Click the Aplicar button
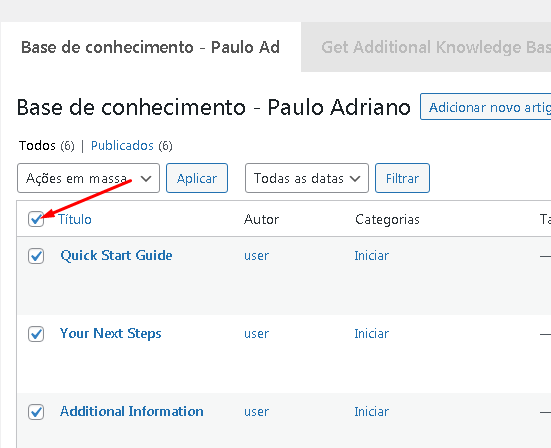The width and height of the screenshot is (551, 448). [197, 178]
